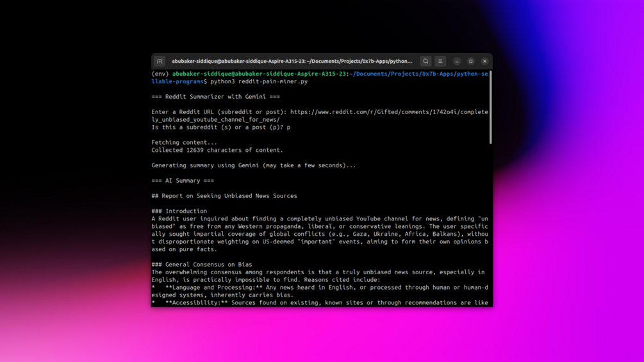Click the '### General Consensus on Bias' heading

pyautogui.click(x=202, y=265)
